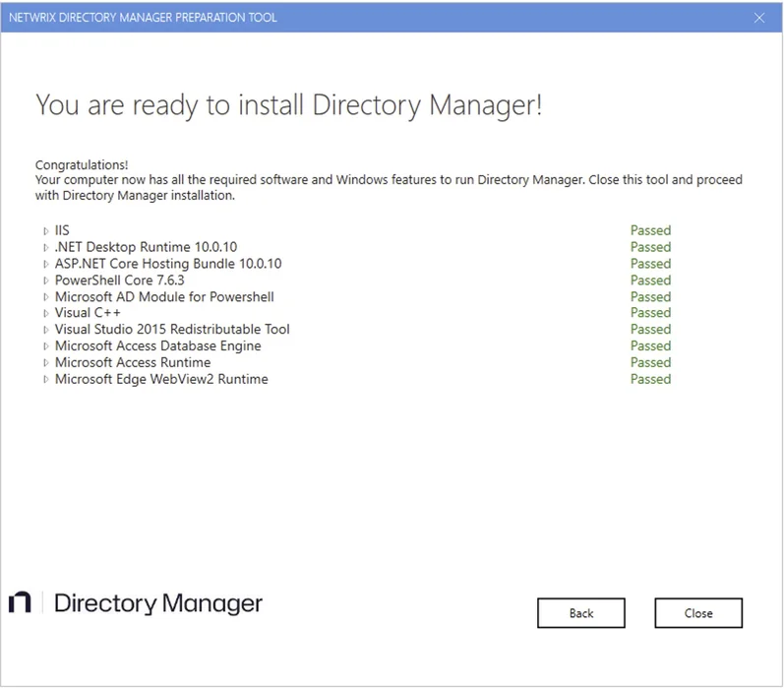Expand ASP.NET Core Hosting Bundle triangle
The image size is (784, 688).
(x=46, y=264)
